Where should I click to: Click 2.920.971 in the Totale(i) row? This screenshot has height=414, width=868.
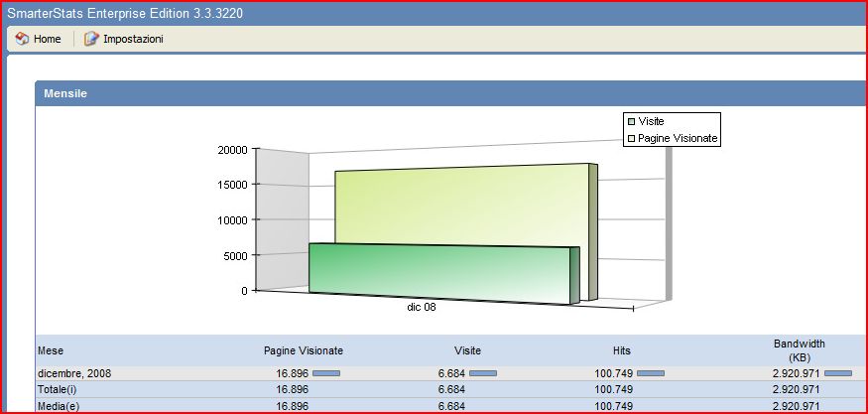pos(796,389)
